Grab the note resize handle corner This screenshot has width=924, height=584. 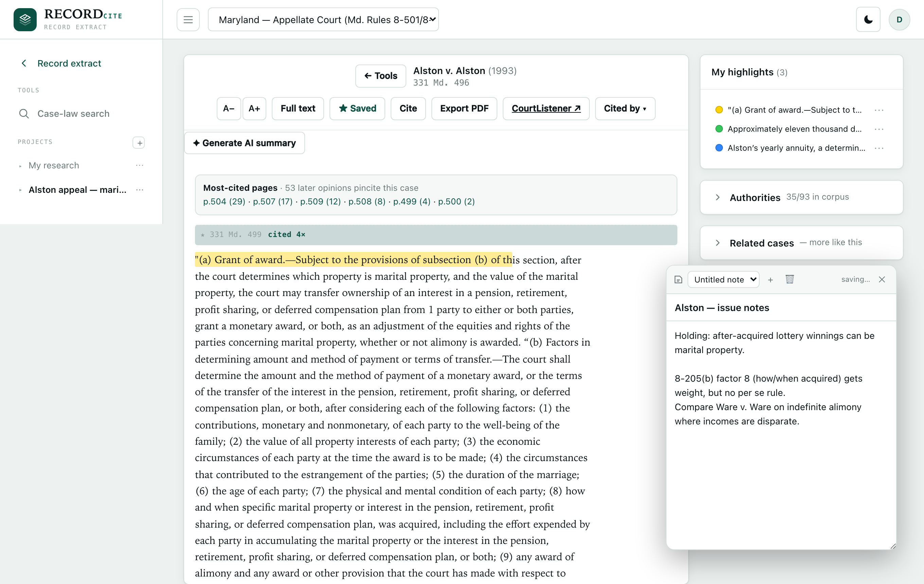[x=893, y=546]
